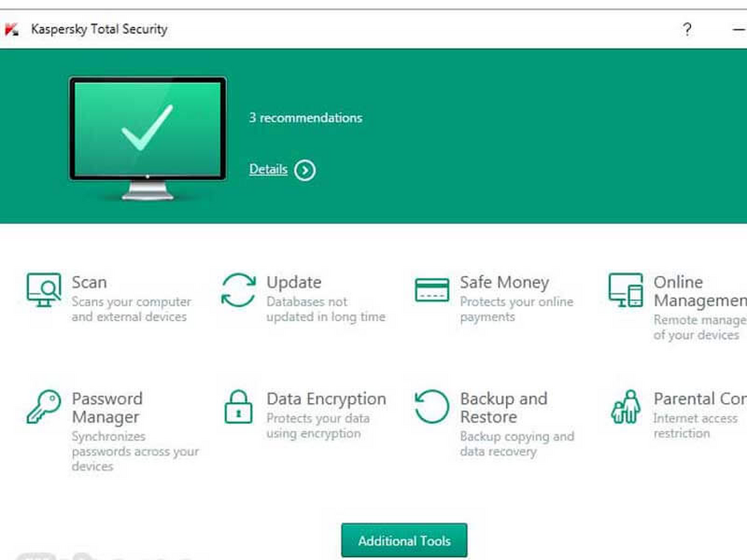This screenshot has width=747, height=560.
Task: Open Password Manager key icon
Action: [x=43, y=406]
